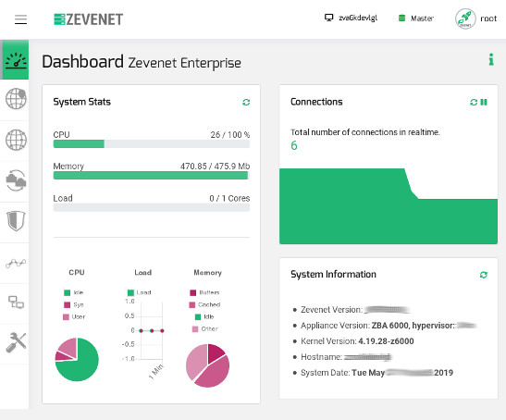Click the Memory pie chart
The height and width of the screenshot is (420, 506).
click(x=207, y=365)
